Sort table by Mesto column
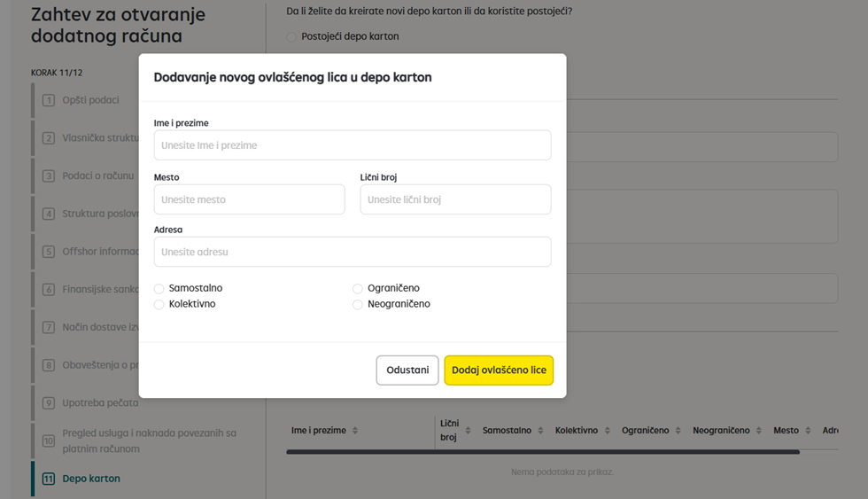 coord(808,431)
